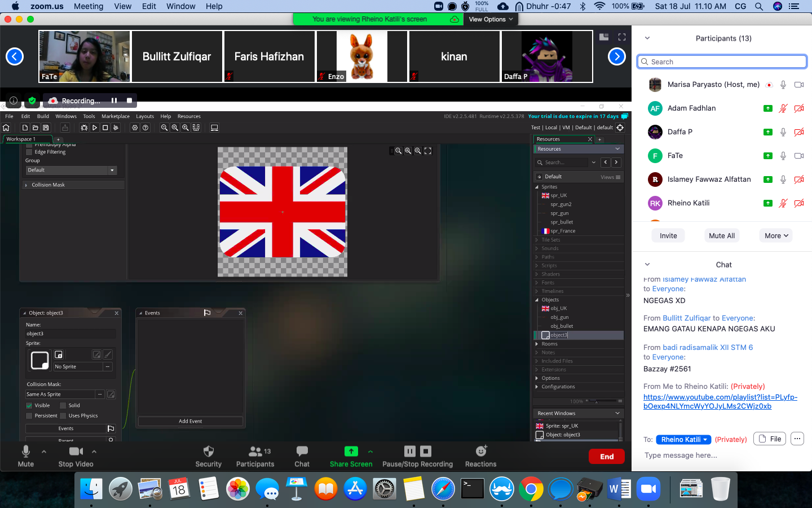The image size is (812, 508).
Task: Toggle FaTe's camera in participants list
Action: click(799, 156)
